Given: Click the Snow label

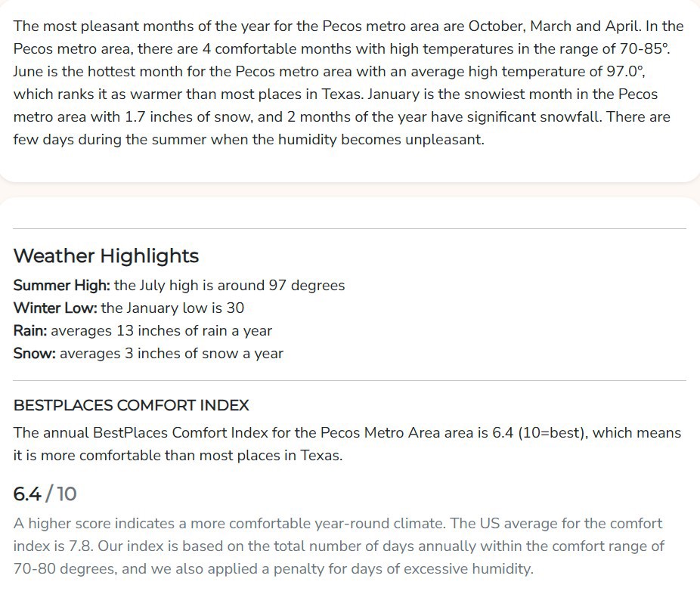Looking at the screenshot, I should pyautogui.click(x=35, y=354).
